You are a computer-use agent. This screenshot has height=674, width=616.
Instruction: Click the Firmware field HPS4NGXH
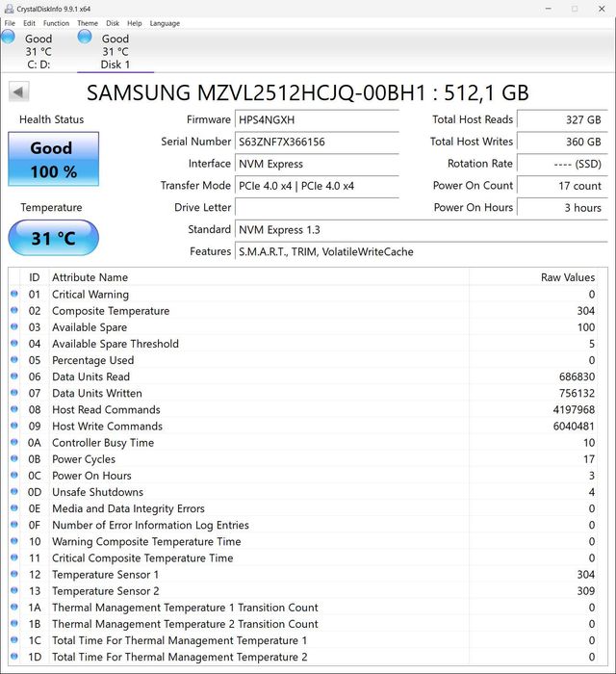317,120
